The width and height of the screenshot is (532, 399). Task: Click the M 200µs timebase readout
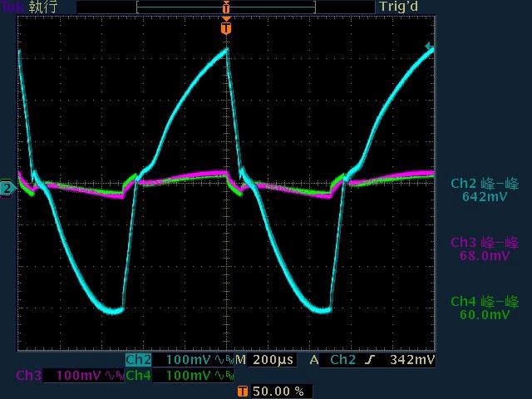[x=264, y=360]
